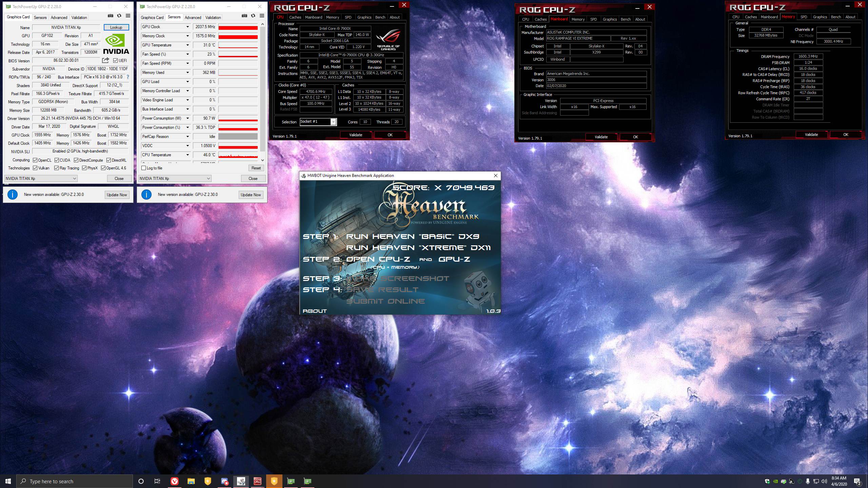
Task: Click camera icon in GPU-Z Sensors window
Action: coord(244,16)
